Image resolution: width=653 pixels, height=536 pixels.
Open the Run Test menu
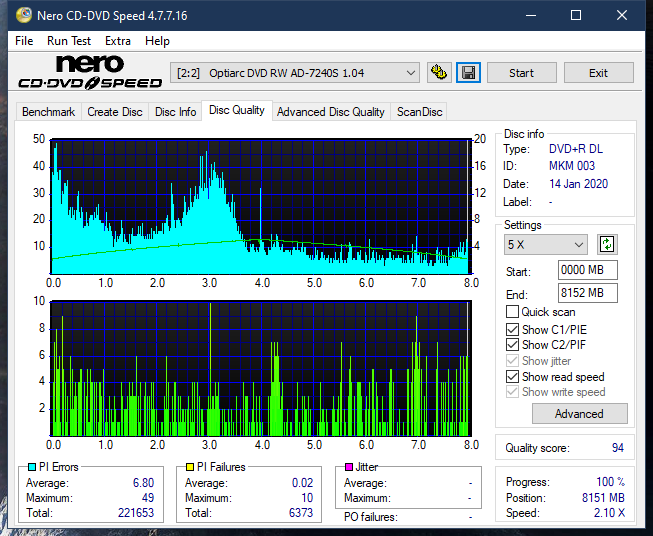(69, 41)
